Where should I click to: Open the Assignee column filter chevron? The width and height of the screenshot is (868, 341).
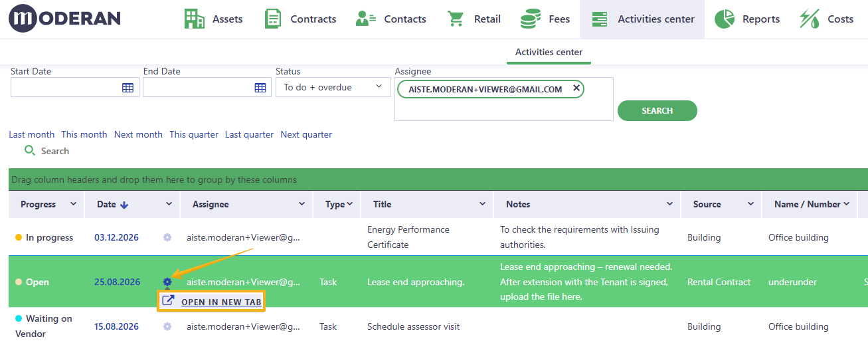click(x=302, y=204)
